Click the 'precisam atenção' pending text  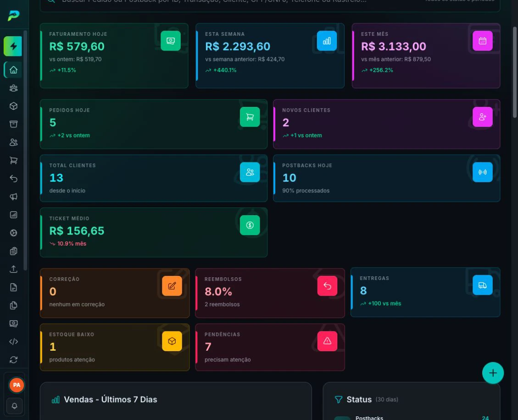click(228, 359)
